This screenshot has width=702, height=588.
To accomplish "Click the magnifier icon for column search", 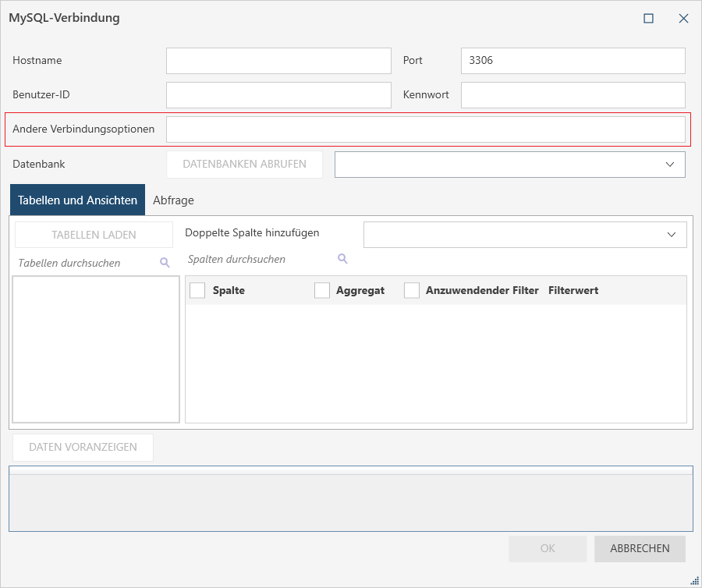I will [x=342, y=259].
